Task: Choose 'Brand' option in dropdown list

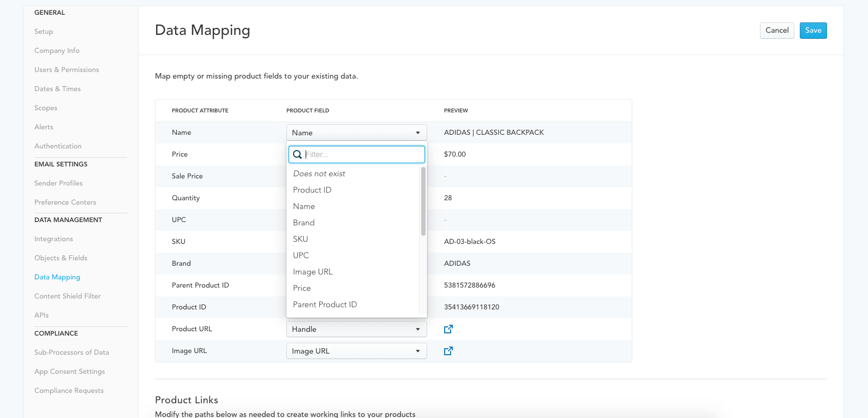Action: point(304,223)
